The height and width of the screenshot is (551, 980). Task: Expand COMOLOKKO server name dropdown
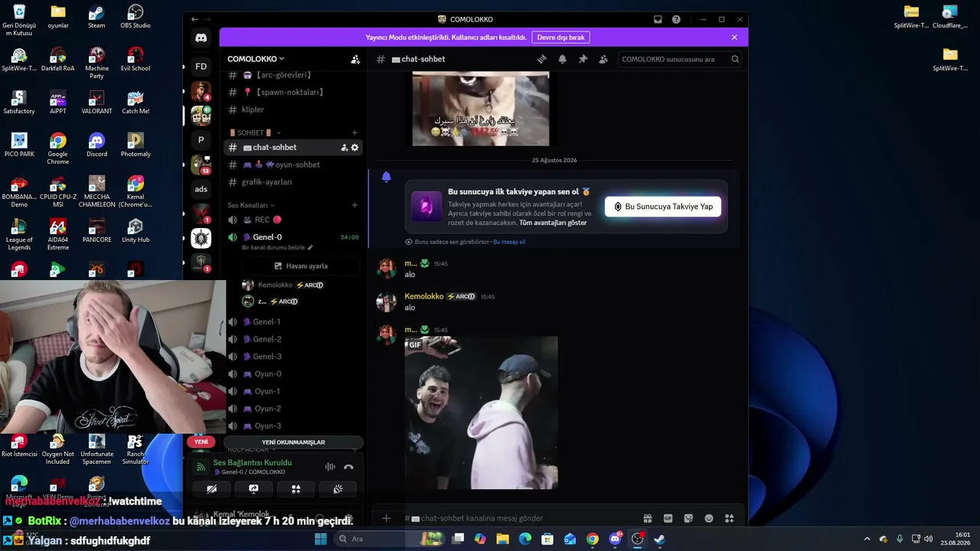tap(256, 59)
